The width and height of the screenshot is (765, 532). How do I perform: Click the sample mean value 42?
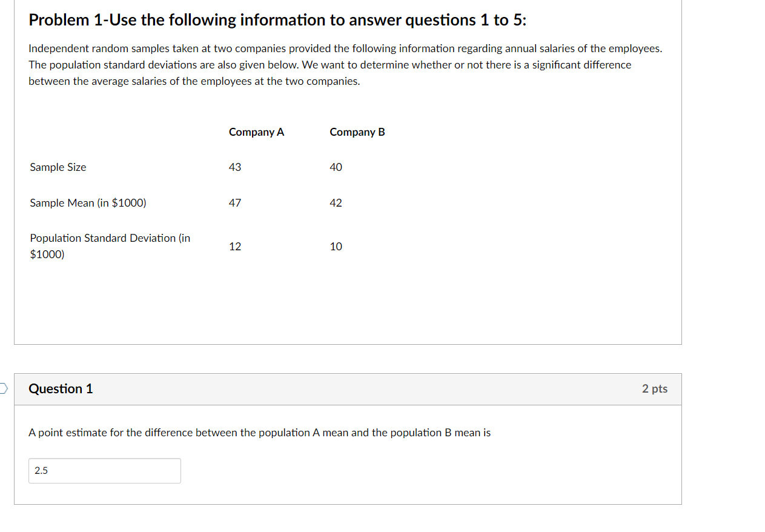(x=336, y=203)
